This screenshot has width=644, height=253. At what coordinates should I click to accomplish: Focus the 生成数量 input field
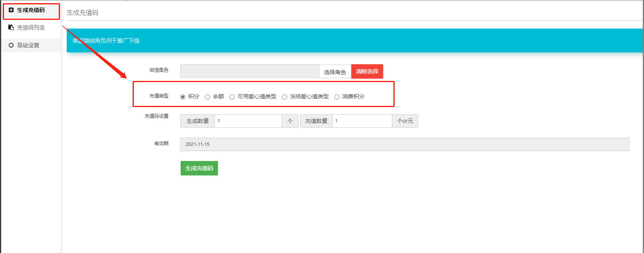pyautogui.click(x=248, y=121)
